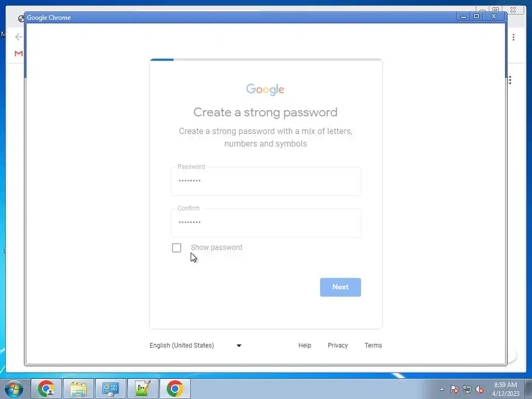Open the Help link
Image resolution: width=532 pixels, height=399 pixels.
point(304,345)
